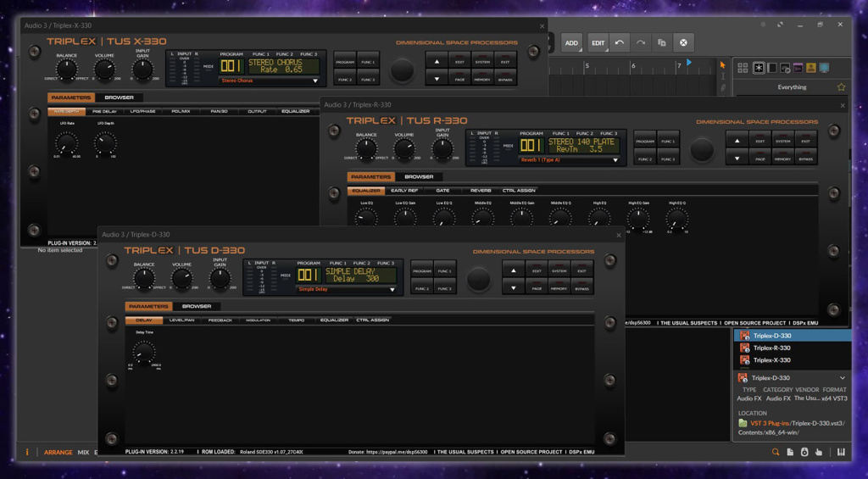This screenshot has height=479, width=868.
Task: Select the asterisk Everything filter icon
Action: pyautogui.click(x=759, y=68)
